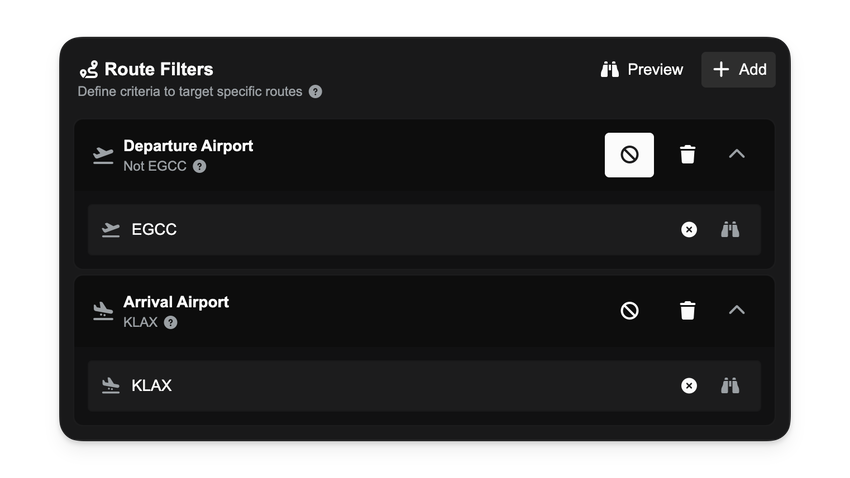This screenshot has width=850, height=478.
Task: Toggle exclusion on the Arrival Airport filter
Action: tap(629, 311)
